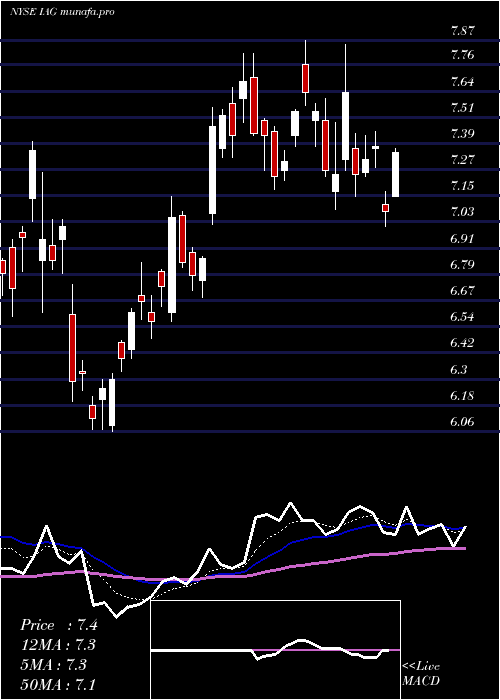Viewport: 500px width, 700px height.
Task: Click the '50MA : 7.1' readout
Action: click(58, 684)
